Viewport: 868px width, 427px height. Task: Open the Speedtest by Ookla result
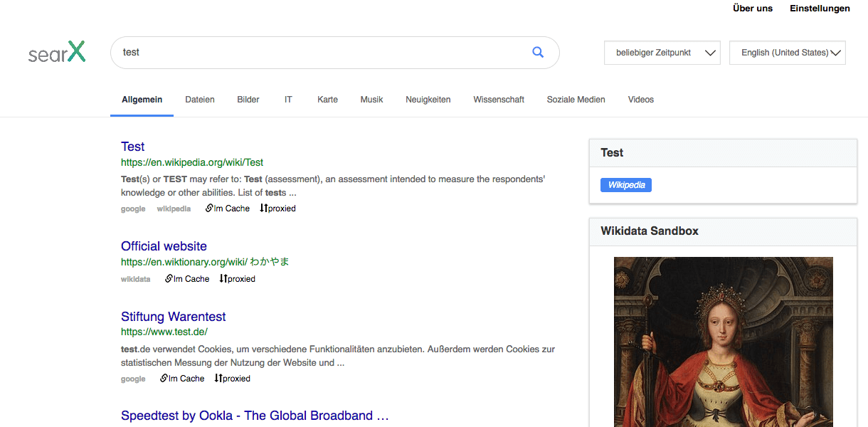(x=254, y=415)
